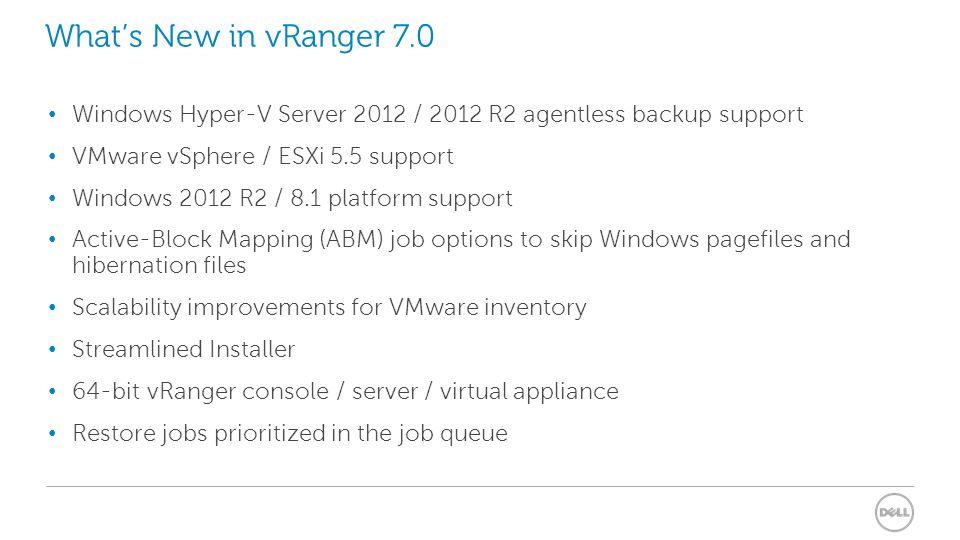The image size is (960, 540).
Task: Click the bullet dot before Streamlined Installer
Action: 52,350
